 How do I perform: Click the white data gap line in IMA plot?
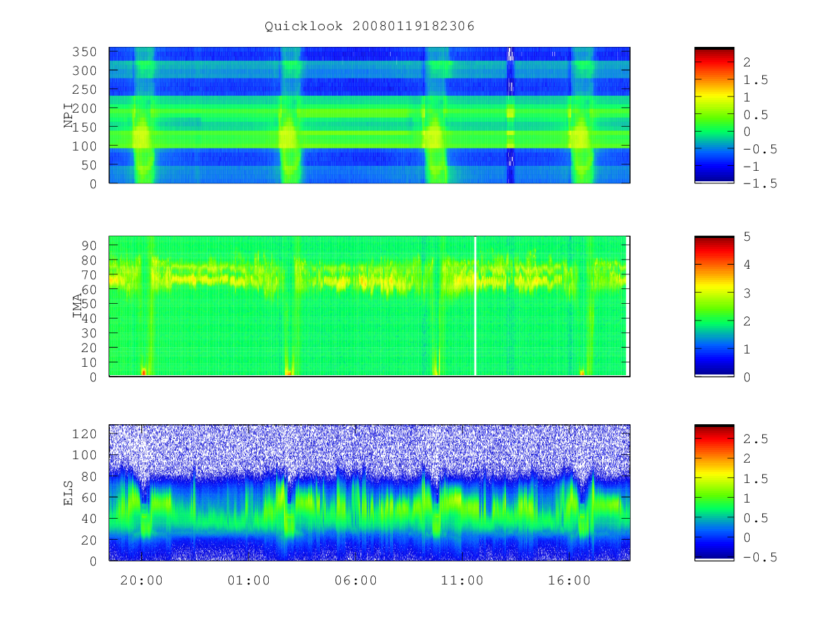pos(475,306)
